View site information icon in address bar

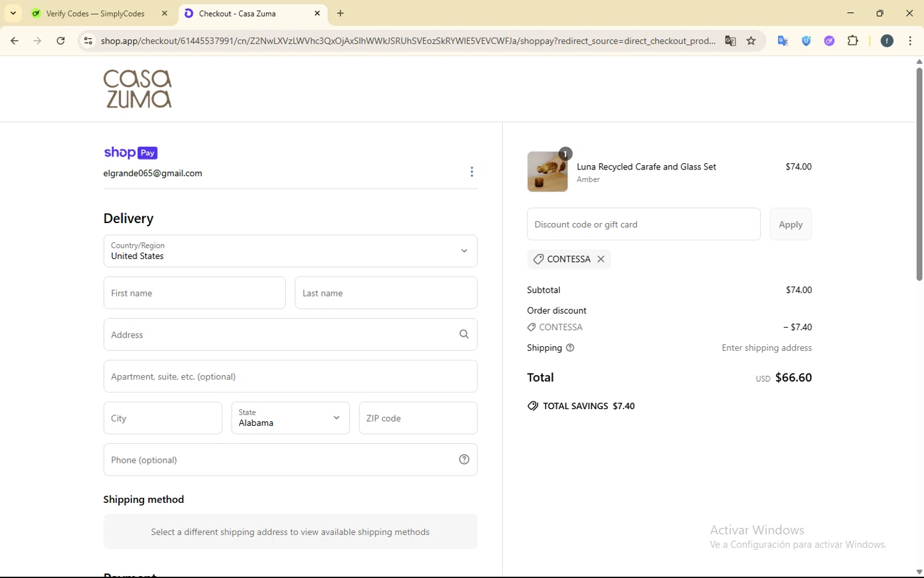pyautogui.click(x=88, y=41)
